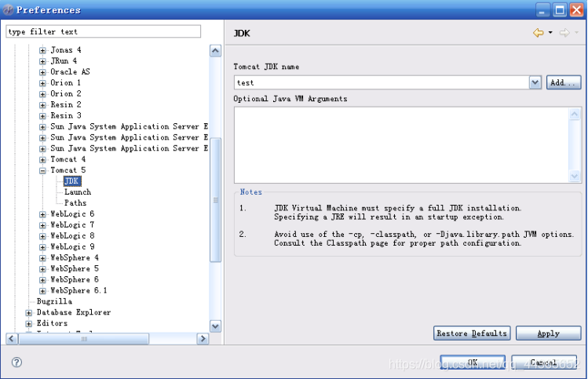Expand the WebLogic 8 node

click(42, 236)
